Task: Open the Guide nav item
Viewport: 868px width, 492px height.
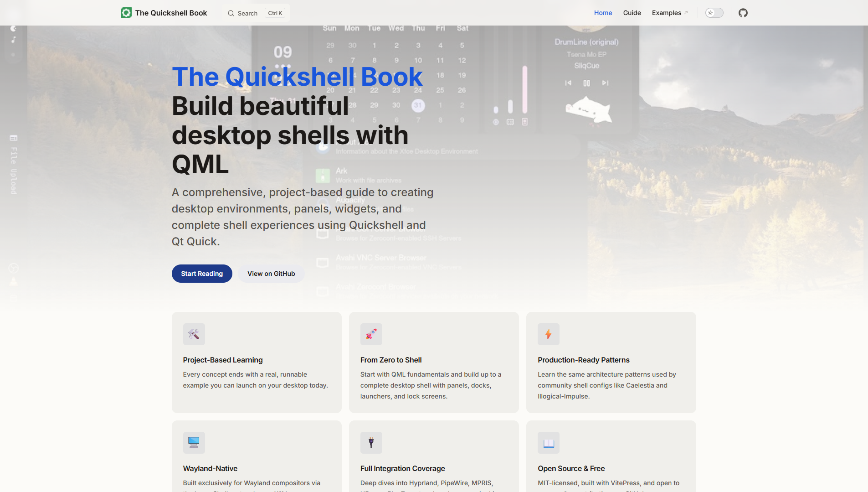Action: coord(632,13)
